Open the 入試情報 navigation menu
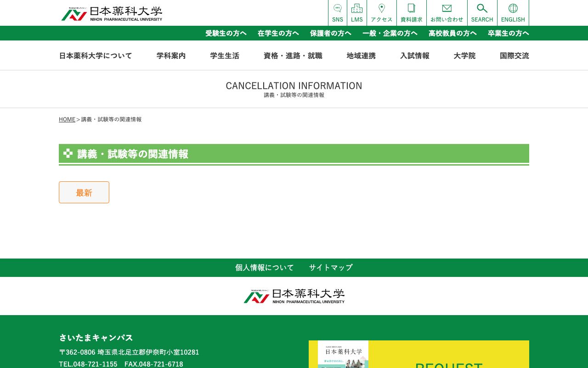The image size is (588, 368). pyautogui.click(x=414, y=55)
